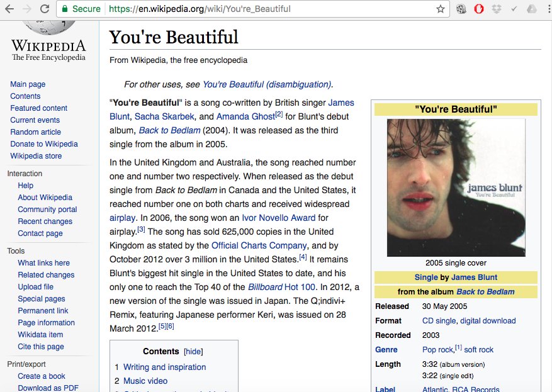The image size is (552, 392).
Task: Collapse the Contents box with [hide]
Action: point(193,352)
